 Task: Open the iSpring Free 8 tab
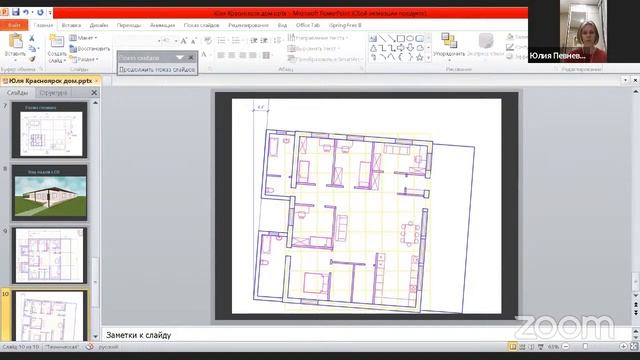345,25
